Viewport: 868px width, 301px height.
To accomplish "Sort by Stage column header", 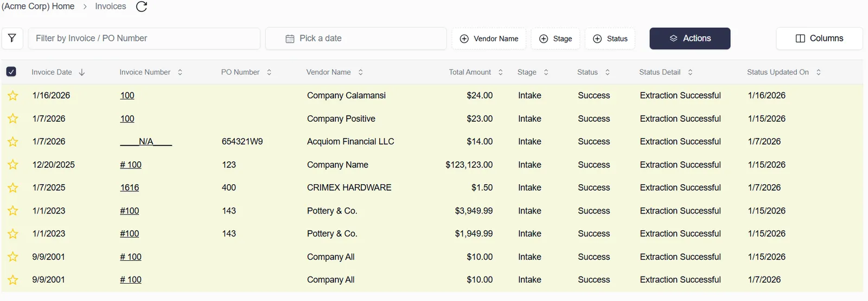I will [x=533, y=72].
